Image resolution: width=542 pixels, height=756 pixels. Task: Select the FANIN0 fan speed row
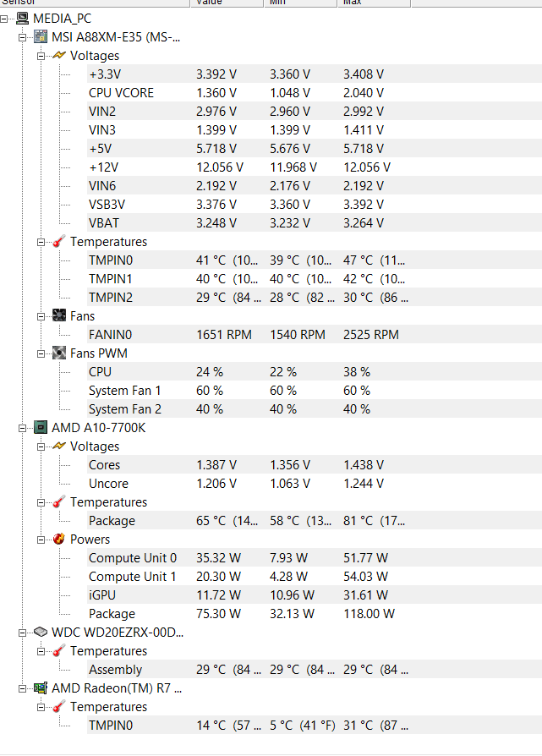coord(110,335)
